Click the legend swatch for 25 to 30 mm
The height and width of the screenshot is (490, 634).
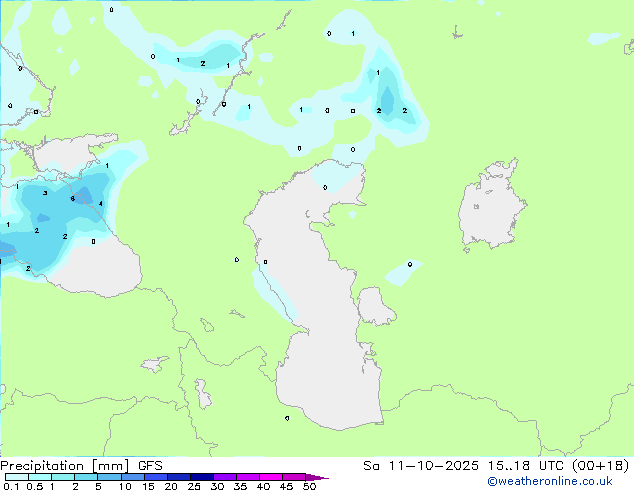[202, 477]
